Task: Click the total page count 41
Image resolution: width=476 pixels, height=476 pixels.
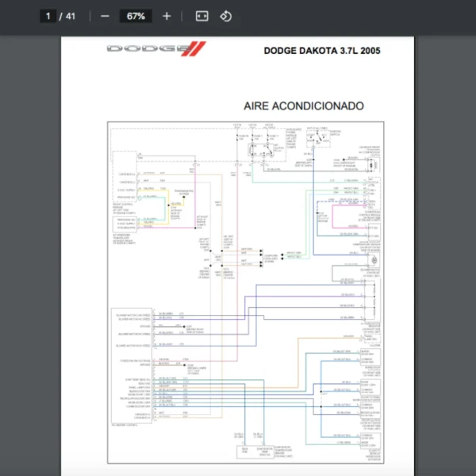Action: tap(71, 16)
